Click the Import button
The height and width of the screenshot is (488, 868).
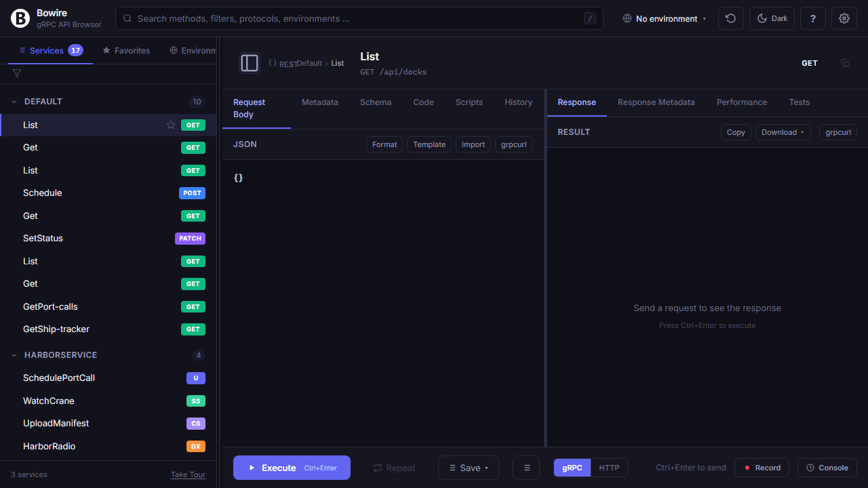pyautogui.click(x=473, y=144)
